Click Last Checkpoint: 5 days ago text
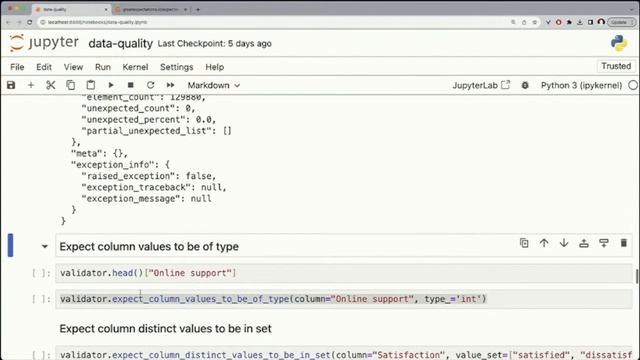This screenshot has height=360, width=640. coord(214,44)
